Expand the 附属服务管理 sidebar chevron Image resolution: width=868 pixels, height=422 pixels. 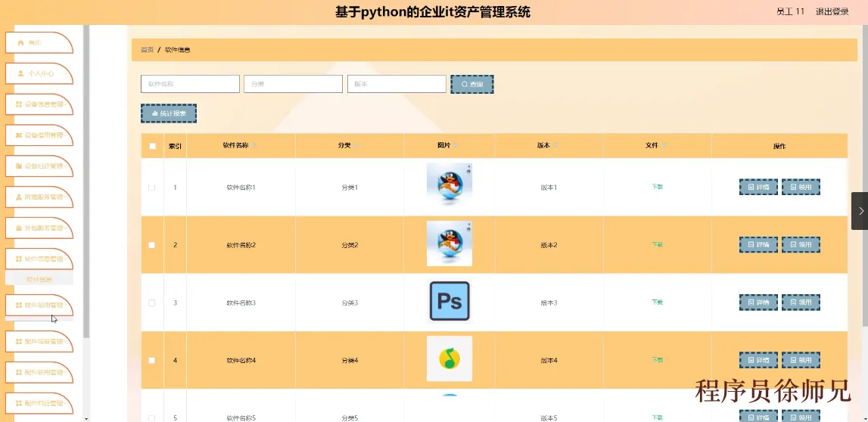(x=66, y=197)
